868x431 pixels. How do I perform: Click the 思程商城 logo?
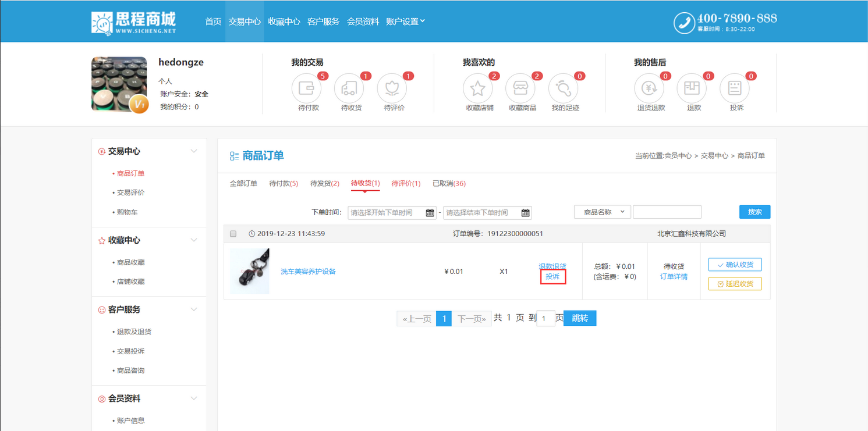click(134, 23)
